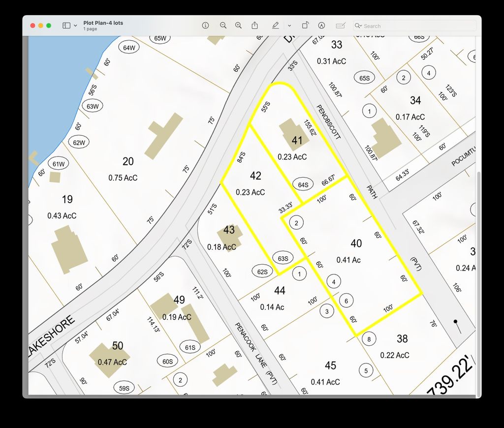Click the "Plot Plan-4 lots" document title
Viewport: 504px width, 428px height.
[103, 23]
